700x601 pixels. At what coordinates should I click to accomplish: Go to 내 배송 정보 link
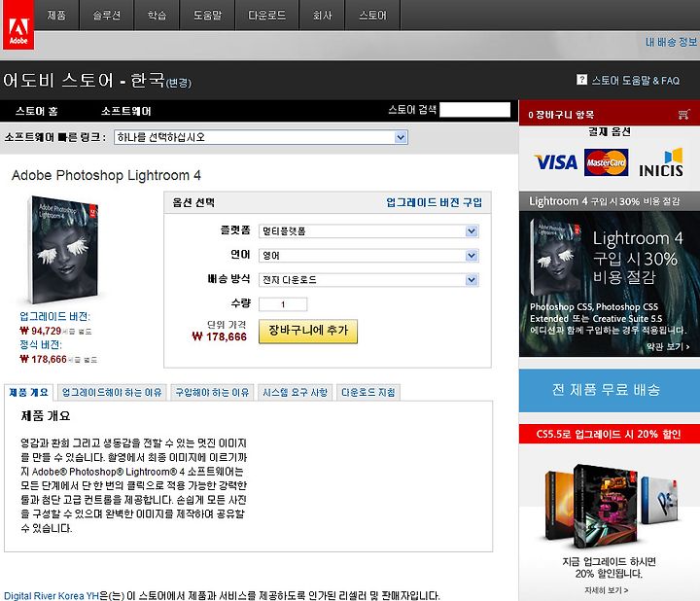pyautogui.click(x=671, y=42)
